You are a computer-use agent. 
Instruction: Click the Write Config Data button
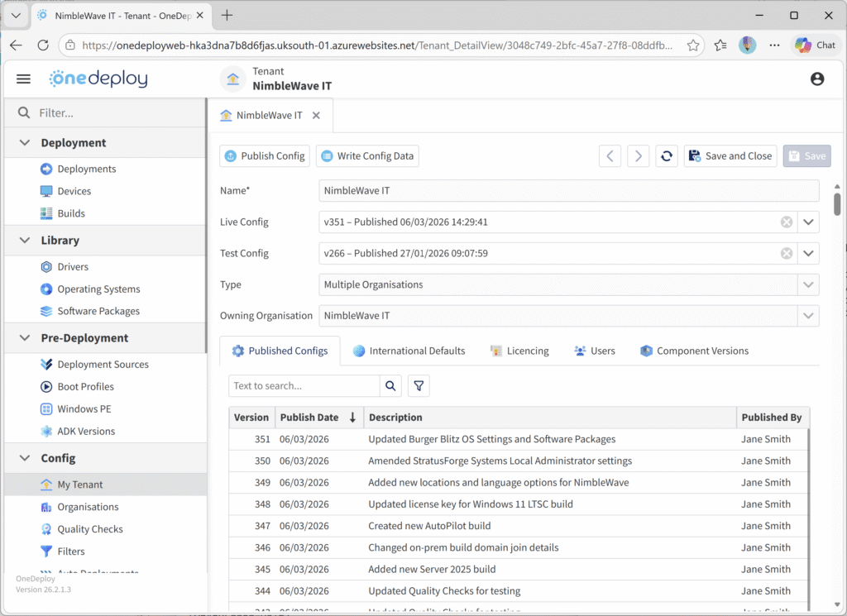click(x=367, y=156)
